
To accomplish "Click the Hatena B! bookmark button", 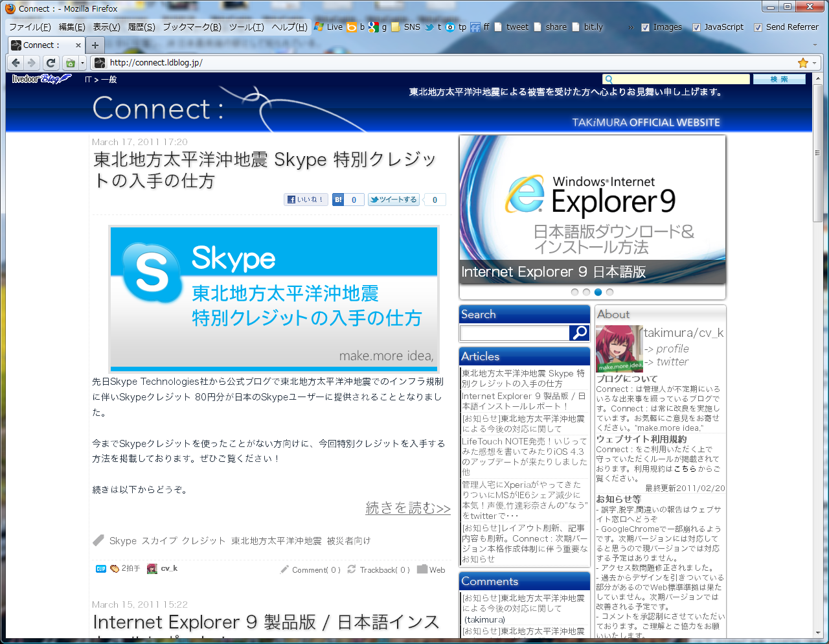I will click(x=338, y=200).
